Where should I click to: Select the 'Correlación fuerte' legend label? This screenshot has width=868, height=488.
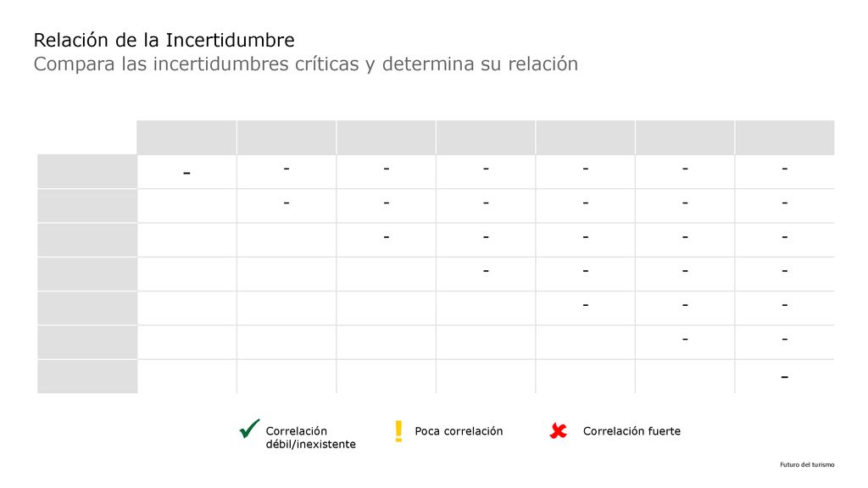pos(632,431)
